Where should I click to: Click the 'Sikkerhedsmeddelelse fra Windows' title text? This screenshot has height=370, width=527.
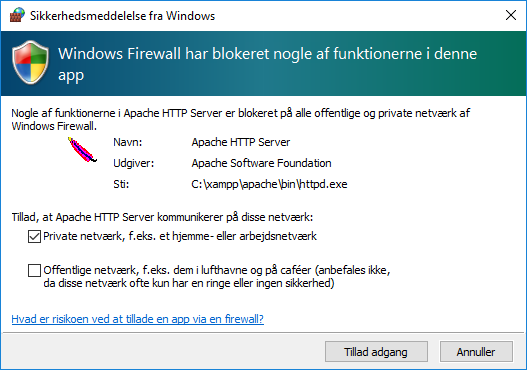122,16
